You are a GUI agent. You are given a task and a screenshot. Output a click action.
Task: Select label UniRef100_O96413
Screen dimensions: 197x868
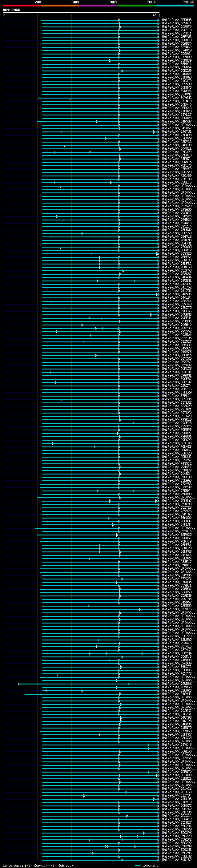(177, 819)
